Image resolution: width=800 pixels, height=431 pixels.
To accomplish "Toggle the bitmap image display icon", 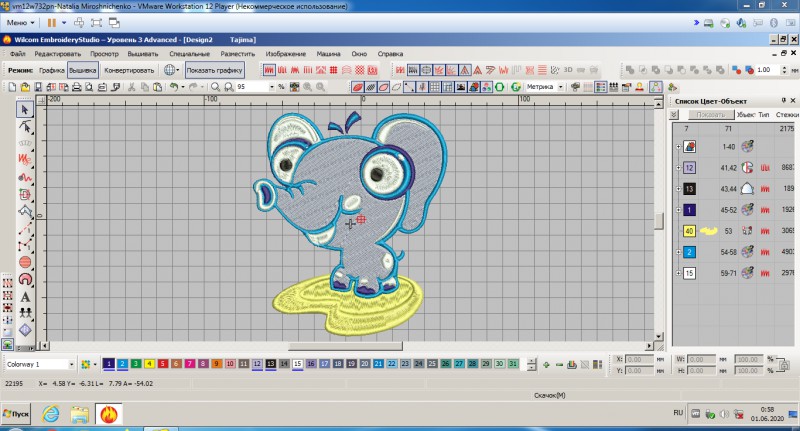I will (461, 87).
